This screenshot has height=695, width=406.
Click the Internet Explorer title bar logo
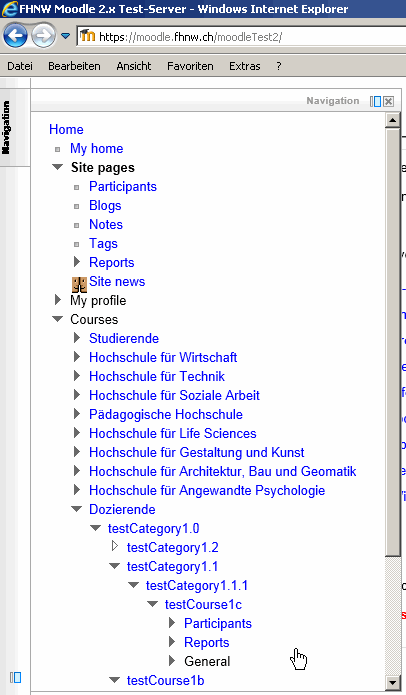pyautogui.click(x=9, y=9)
